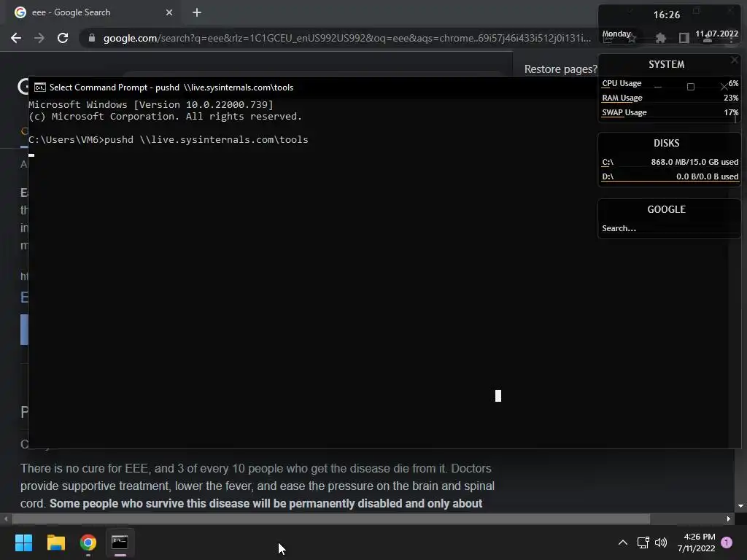Click the 16:26 clock widget

[667, 15]
